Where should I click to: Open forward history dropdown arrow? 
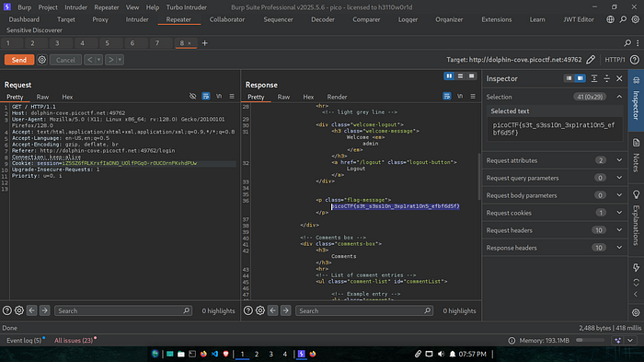pyautogui.click(x=120, y=60)
